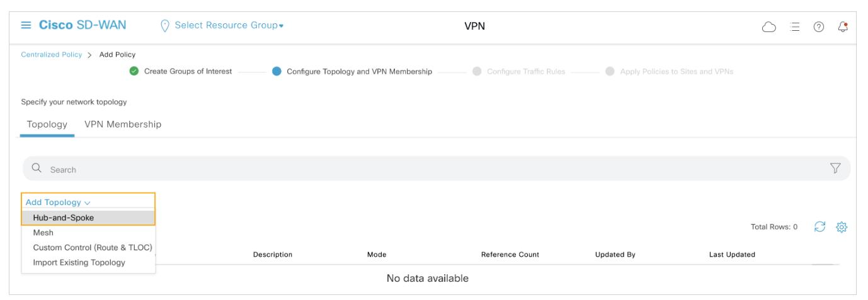Select the Topology tab
Viewport: 868px width, 300px height.
[47, 124]
